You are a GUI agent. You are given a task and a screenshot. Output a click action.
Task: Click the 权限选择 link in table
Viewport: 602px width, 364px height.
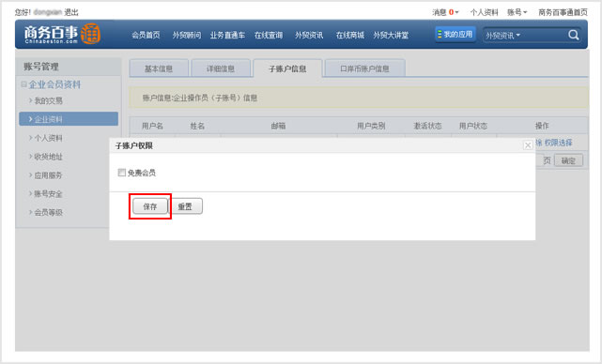[x=558, y=143]
